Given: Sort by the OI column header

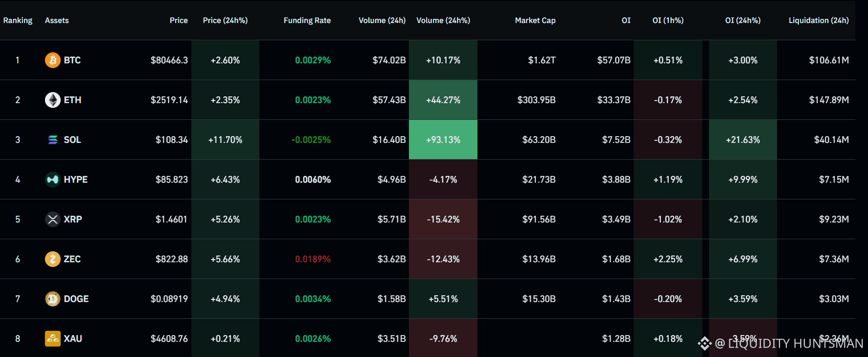Looking at the screenshot, I should coord(626,20).
